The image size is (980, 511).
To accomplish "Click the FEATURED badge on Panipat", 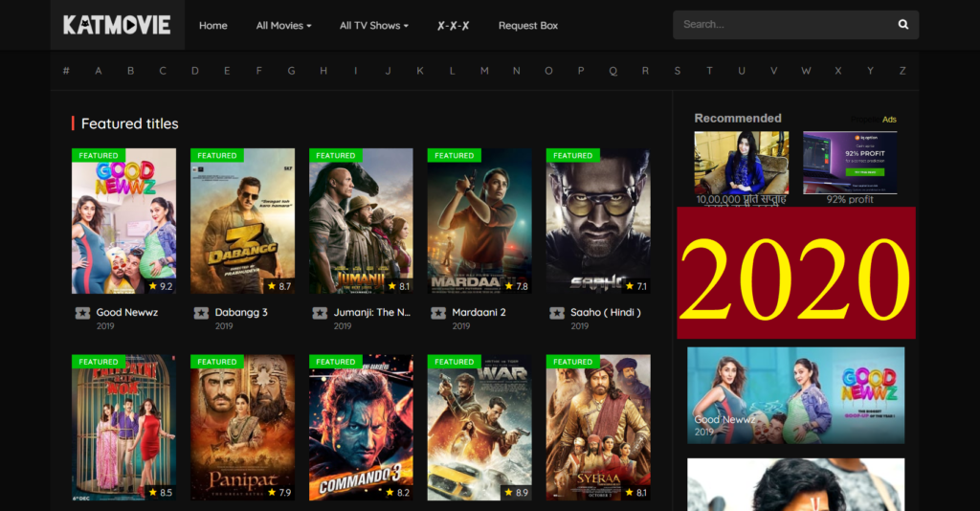I will tap(217, 361).
